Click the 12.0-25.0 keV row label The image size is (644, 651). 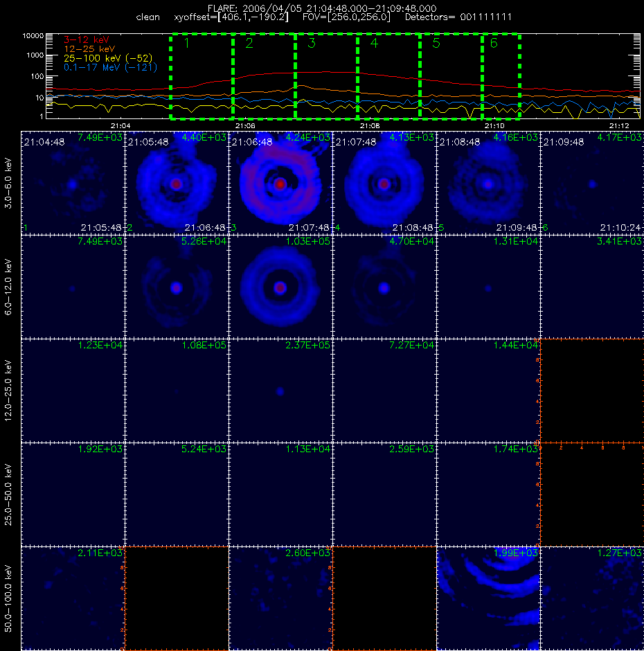[x=8, y=391]
